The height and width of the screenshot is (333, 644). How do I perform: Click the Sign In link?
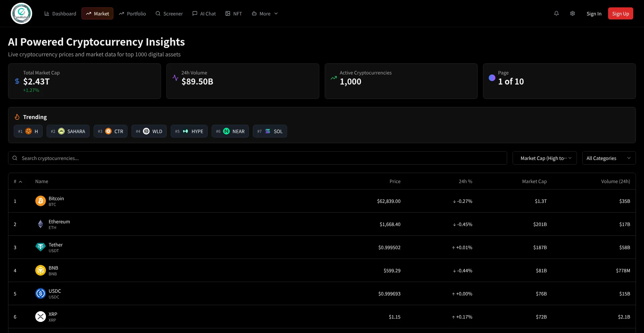tap(594, 13)
